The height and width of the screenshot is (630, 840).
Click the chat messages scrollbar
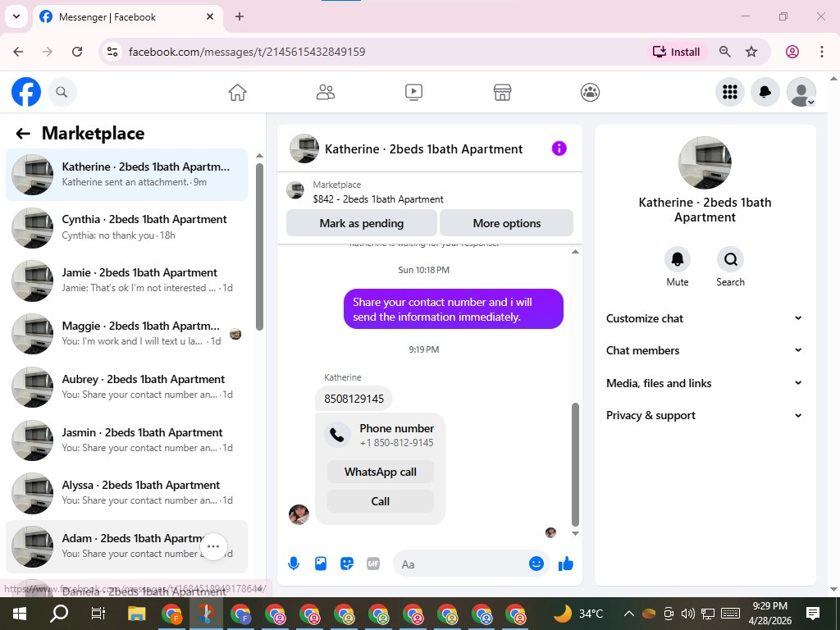575,464
